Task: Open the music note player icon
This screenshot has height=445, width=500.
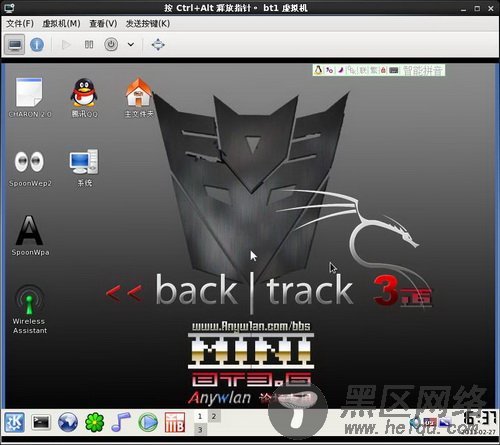Action: 120,422
